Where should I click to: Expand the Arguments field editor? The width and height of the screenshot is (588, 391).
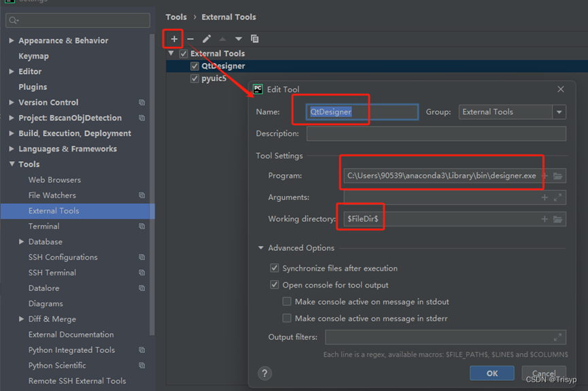[x=557, y=197]
